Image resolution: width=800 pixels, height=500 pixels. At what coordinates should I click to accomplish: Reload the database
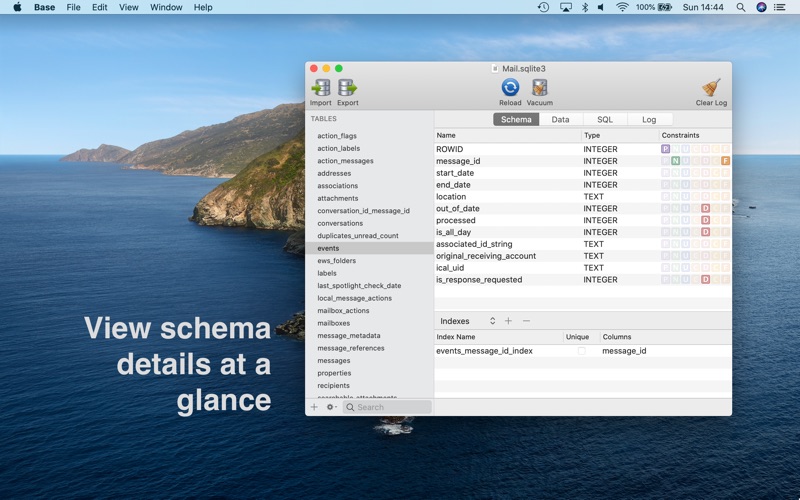[x=510, y=88]
